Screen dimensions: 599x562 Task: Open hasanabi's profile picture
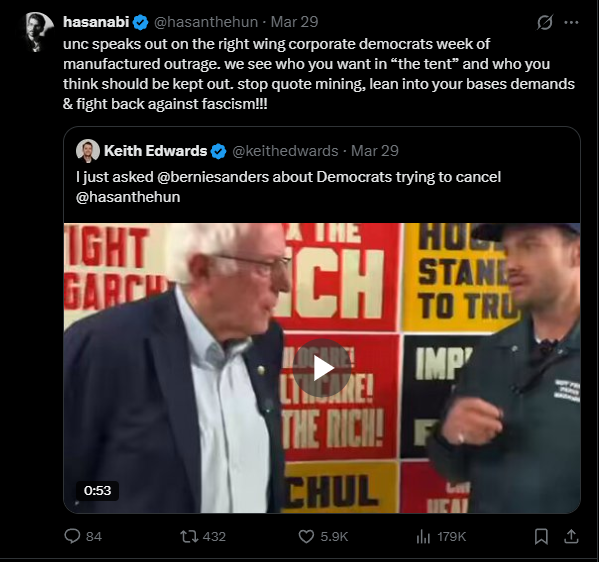point(39,32)
